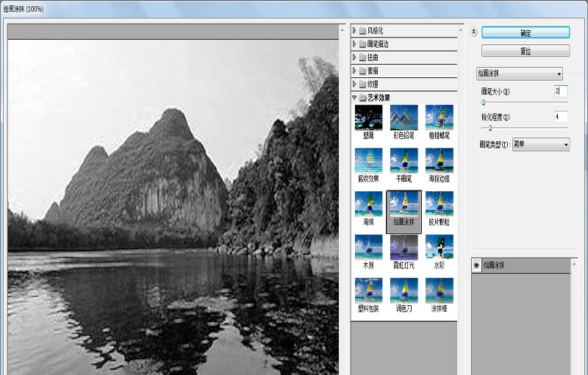The width and height of the screenshot is (588, 375).
Task: Choose the 调色刀 filter thumbnail
Action: pos(404,290)
